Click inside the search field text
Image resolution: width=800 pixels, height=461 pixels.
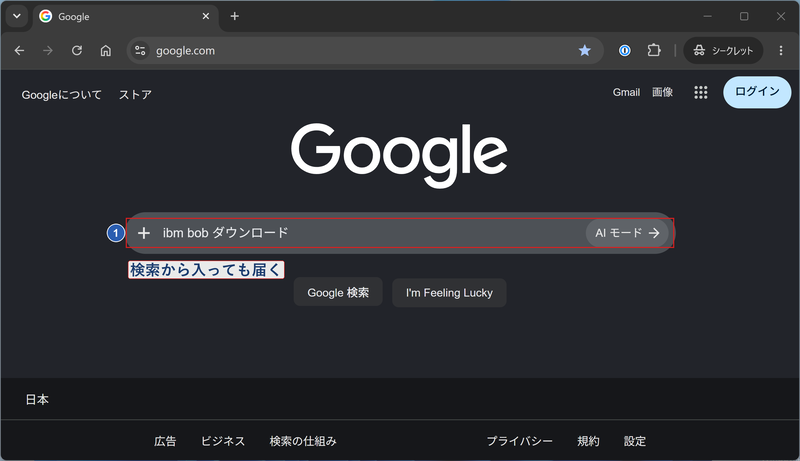tap(226, 233)
